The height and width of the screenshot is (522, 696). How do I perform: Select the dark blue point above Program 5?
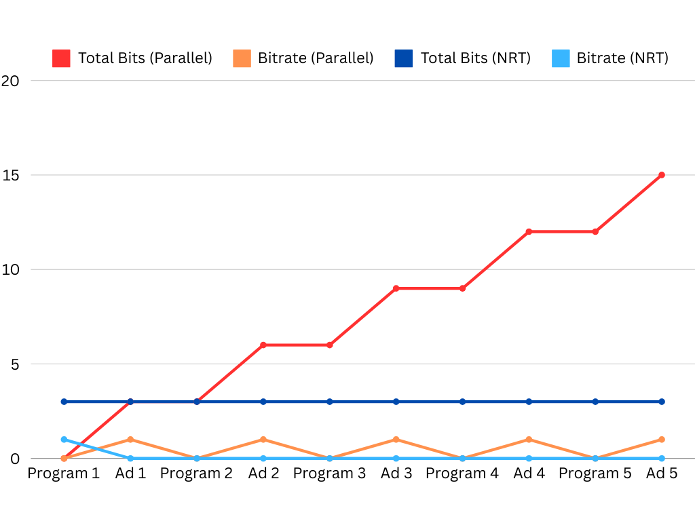point(595,402)
